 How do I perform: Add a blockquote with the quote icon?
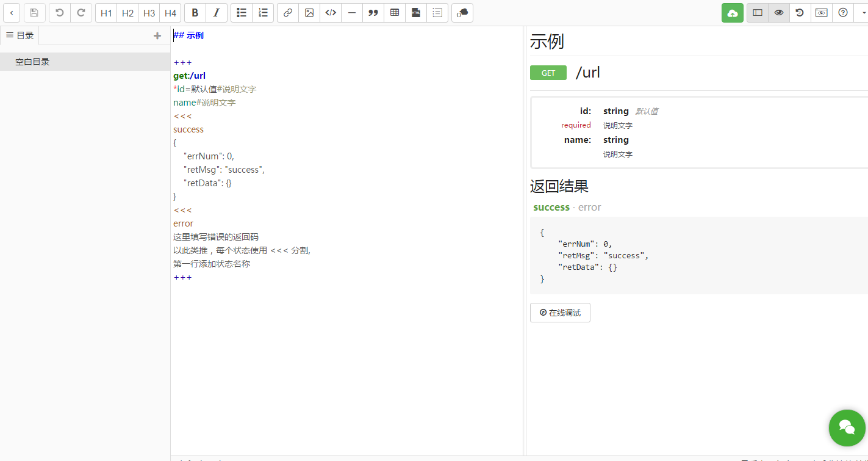(x=373, y=13)
